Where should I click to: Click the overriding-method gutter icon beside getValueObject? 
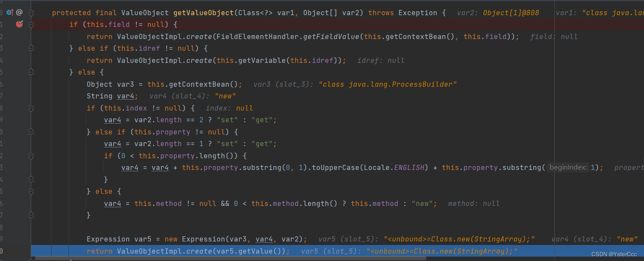10,13
